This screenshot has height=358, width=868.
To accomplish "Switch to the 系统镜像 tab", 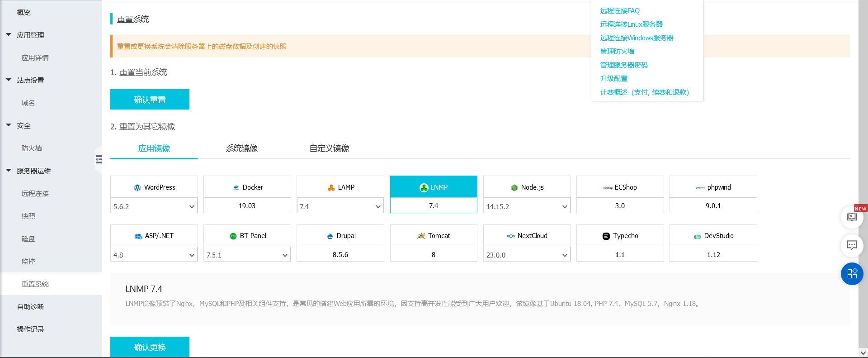I will click(x=242, y=148).
